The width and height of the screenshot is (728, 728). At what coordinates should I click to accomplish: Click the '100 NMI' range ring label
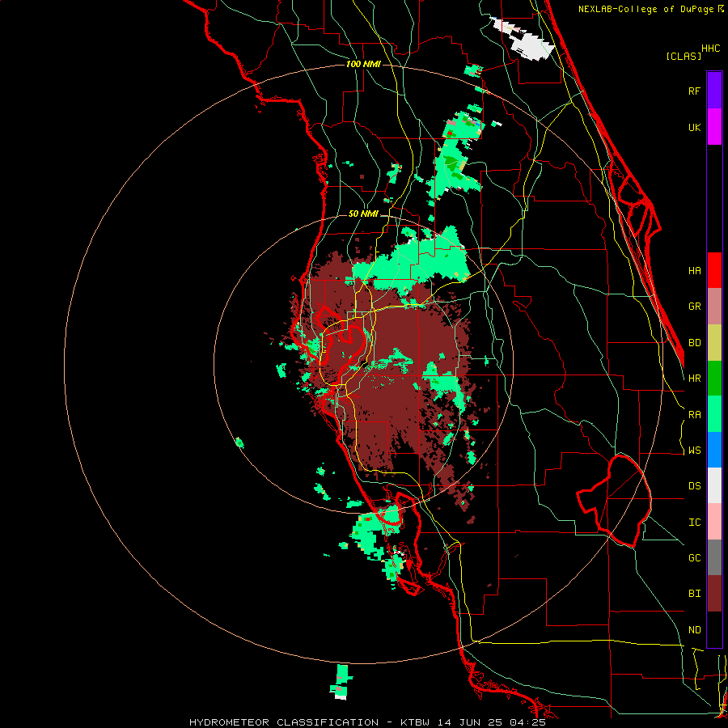(x=363, y=64)
